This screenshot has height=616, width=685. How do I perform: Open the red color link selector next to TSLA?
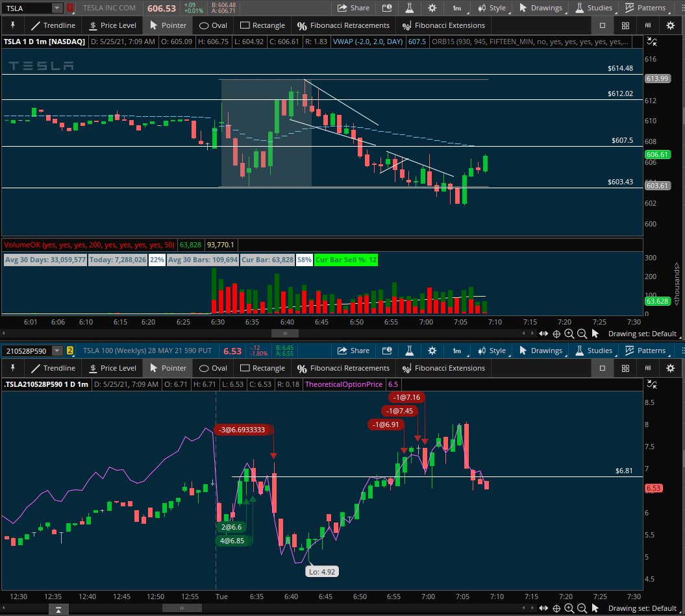[69, 8]
